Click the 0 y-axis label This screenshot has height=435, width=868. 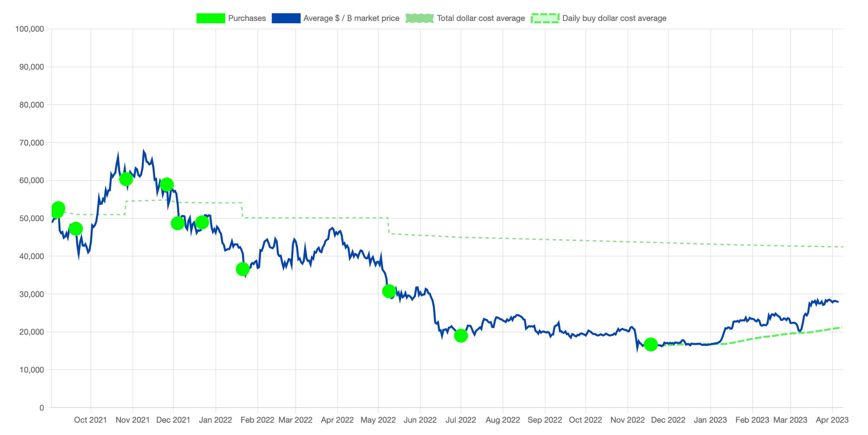click(x=42, y=408)
